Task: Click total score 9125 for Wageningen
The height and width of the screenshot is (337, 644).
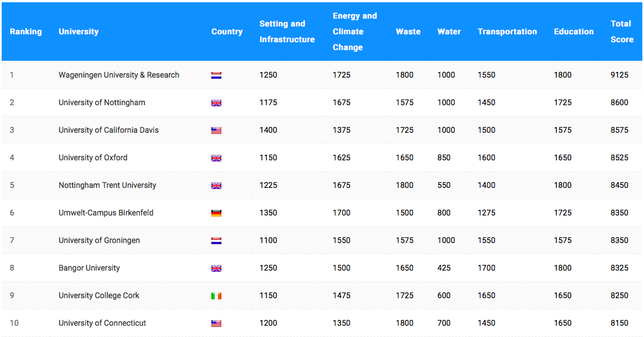Action: point(619,75)
